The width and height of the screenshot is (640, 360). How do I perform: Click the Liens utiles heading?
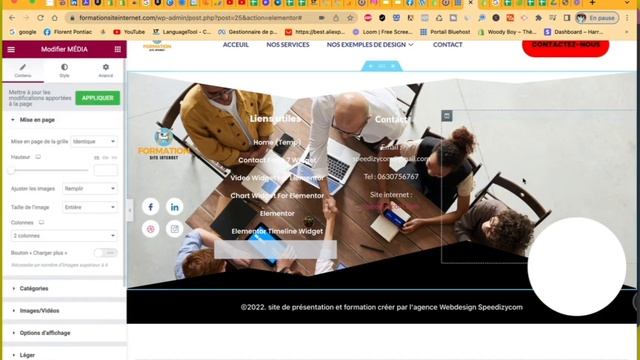275,119
